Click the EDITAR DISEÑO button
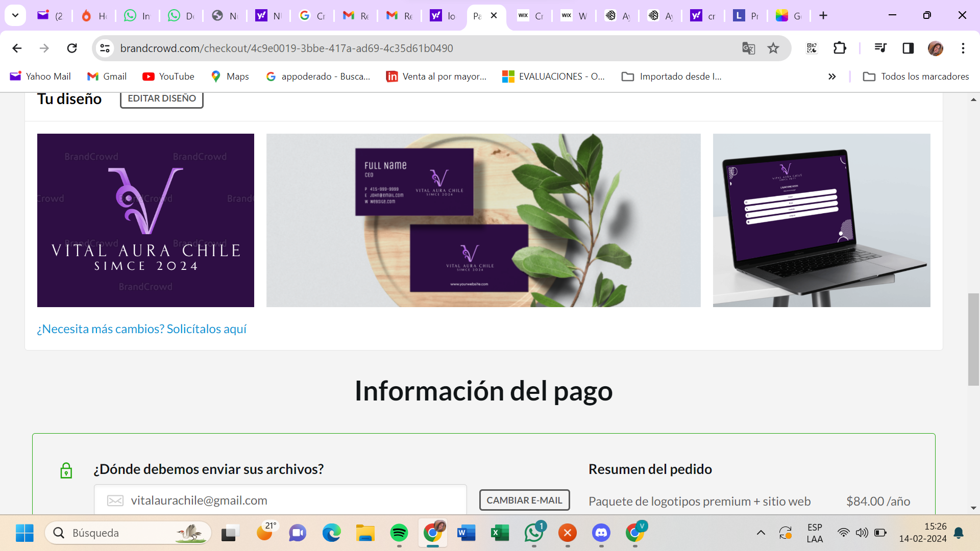 coord(161,98)
